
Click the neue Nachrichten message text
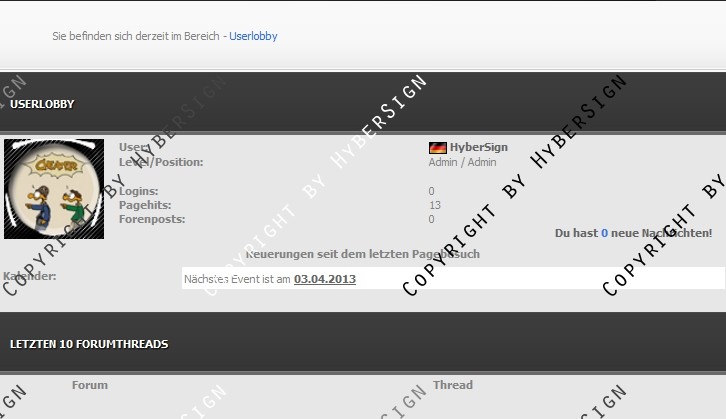click(661, 233)
